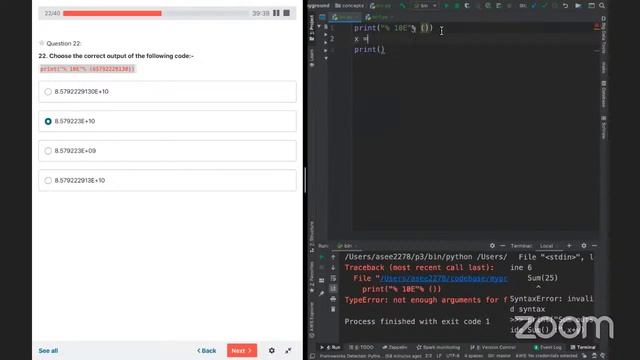The width and height of the screenshot is (640, 360).
Task: Open Search Everywhere magnifier
Action: [602, 6]
